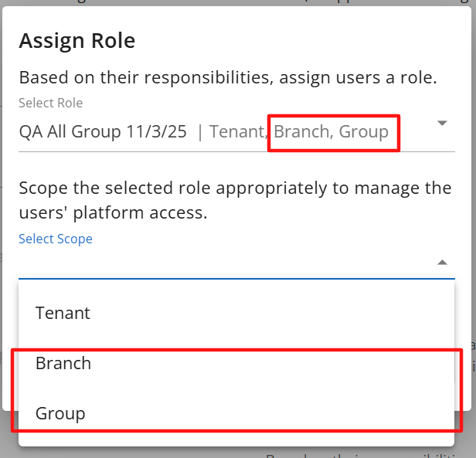The image size is (476, 458).
Task: Click the small gray Select Role label
Action: tap(50, 103)
